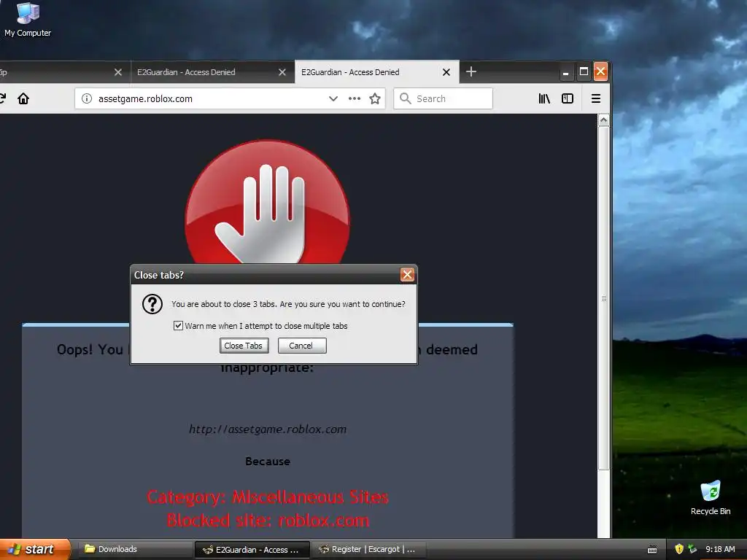Screen dimensions: 747x560
Task: Close the 'Close tabs?' dialog with X
Action: pos(407,275)
